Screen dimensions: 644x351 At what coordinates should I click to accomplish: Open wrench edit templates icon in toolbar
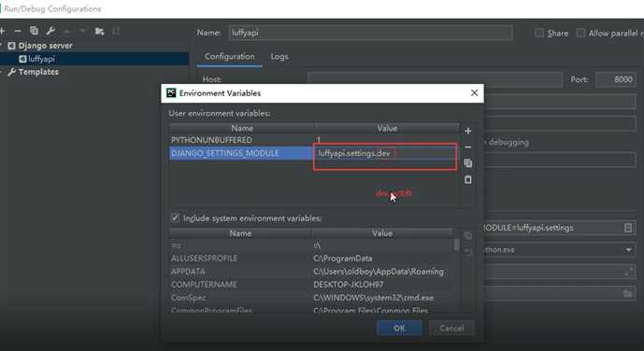(x=50, y=31)
